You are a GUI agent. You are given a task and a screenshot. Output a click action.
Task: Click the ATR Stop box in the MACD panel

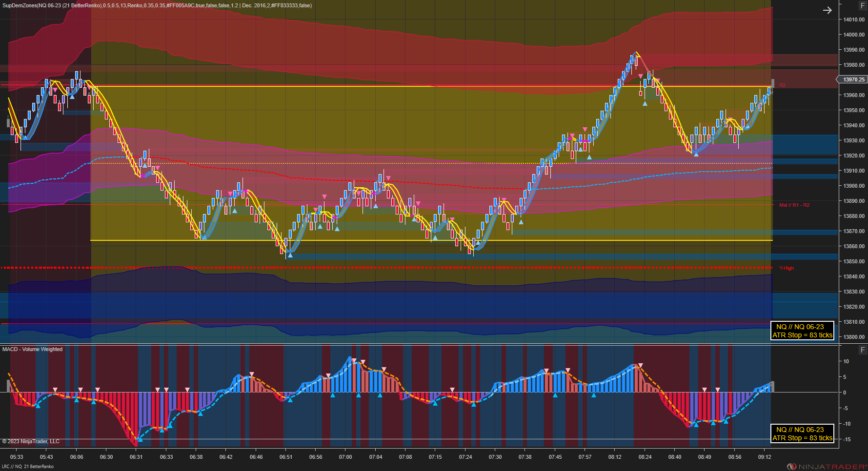(802, 434)
